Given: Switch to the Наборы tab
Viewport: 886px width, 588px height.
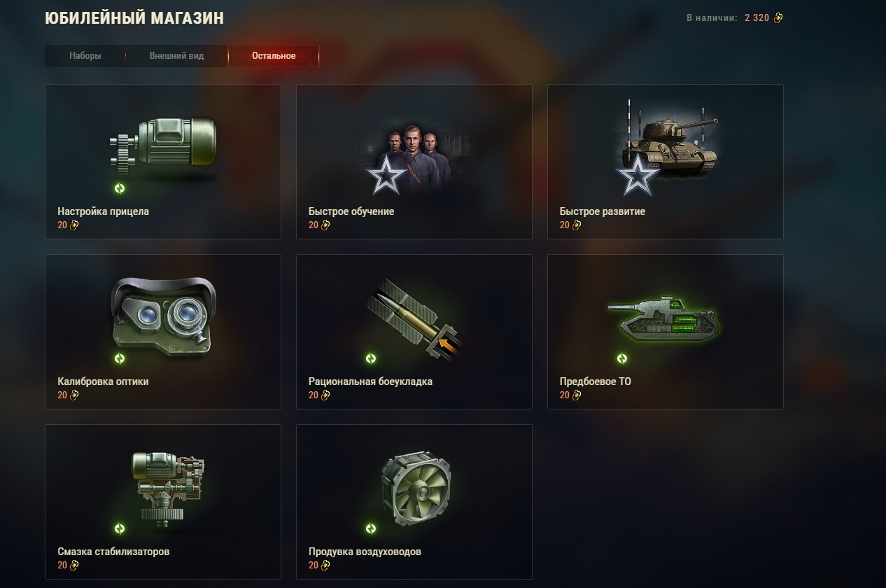Looking at the screenshot, I should [x=85, y=56].
